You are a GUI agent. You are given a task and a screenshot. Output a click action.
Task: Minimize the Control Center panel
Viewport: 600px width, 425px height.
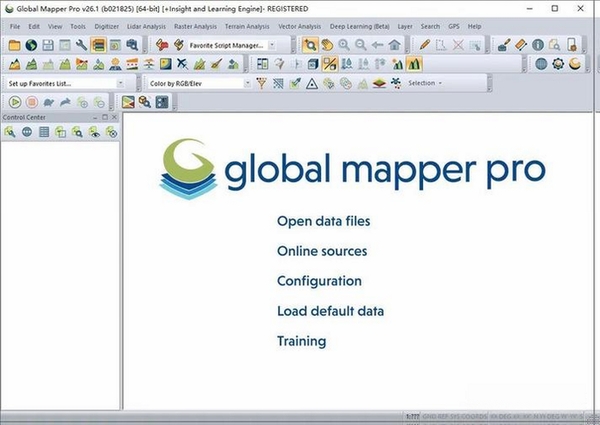pyautogui.click(x=95, y=117)
